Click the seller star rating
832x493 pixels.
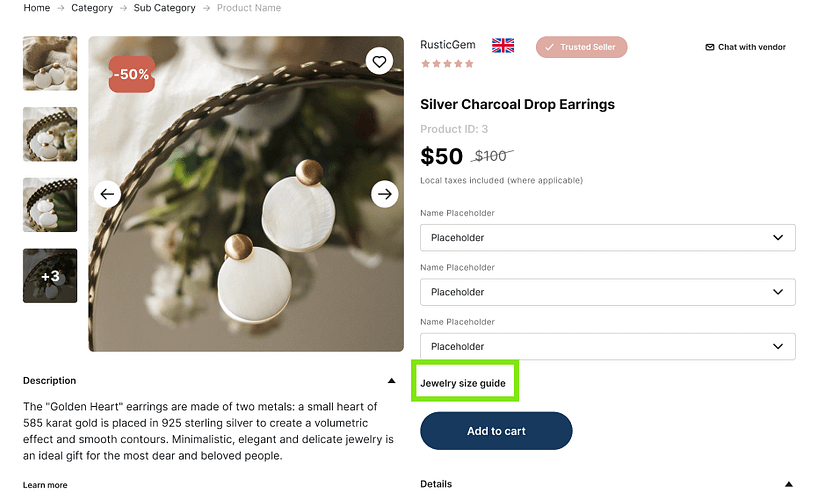pos(447,64)
